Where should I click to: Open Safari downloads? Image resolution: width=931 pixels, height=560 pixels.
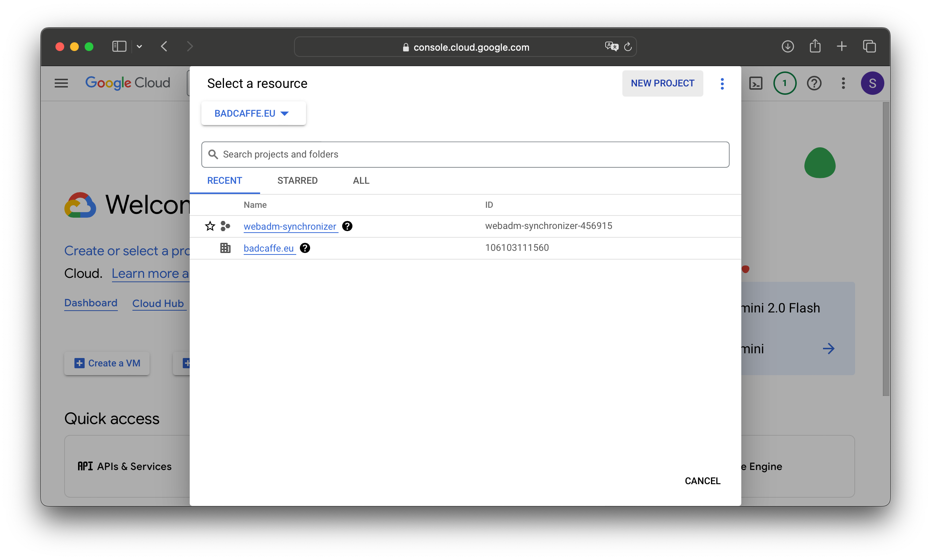click(x=788, y=46)
